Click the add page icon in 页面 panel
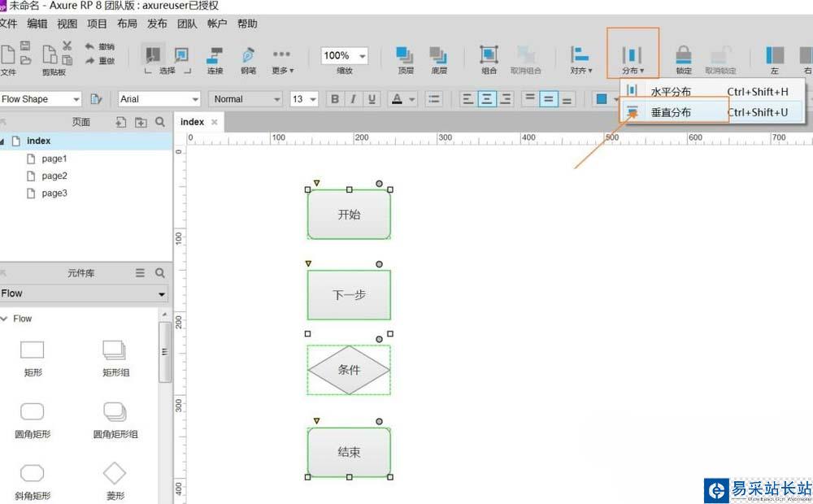The width and height of the screenshot is (813, 504). [121, 122]
